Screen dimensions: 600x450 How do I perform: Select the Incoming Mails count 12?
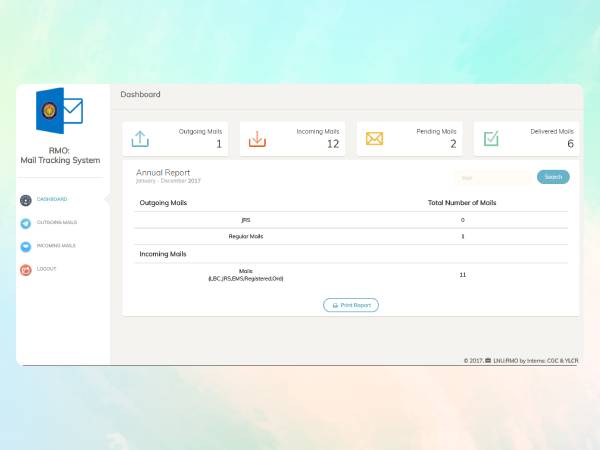click(333, 144)
